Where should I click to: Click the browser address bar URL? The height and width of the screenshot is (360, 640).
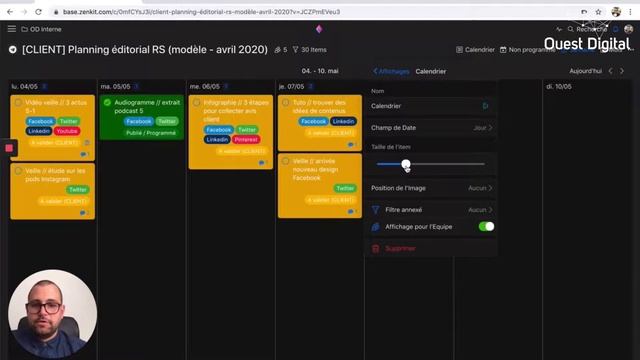[201, 12]
